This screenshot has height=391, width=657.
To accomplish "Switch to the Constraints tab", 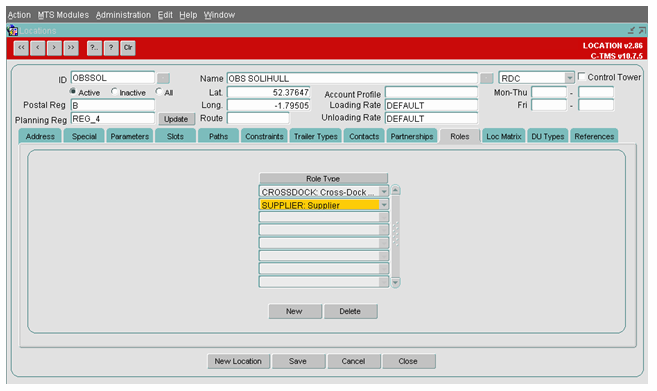I will [264, 136].
